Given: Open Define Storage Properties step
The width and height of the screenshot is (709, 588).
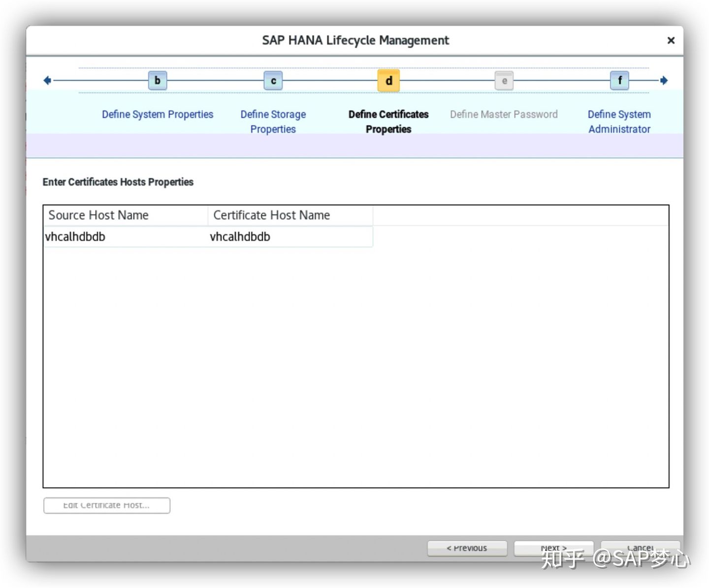Looking at the screenshot, I should 273,122.
